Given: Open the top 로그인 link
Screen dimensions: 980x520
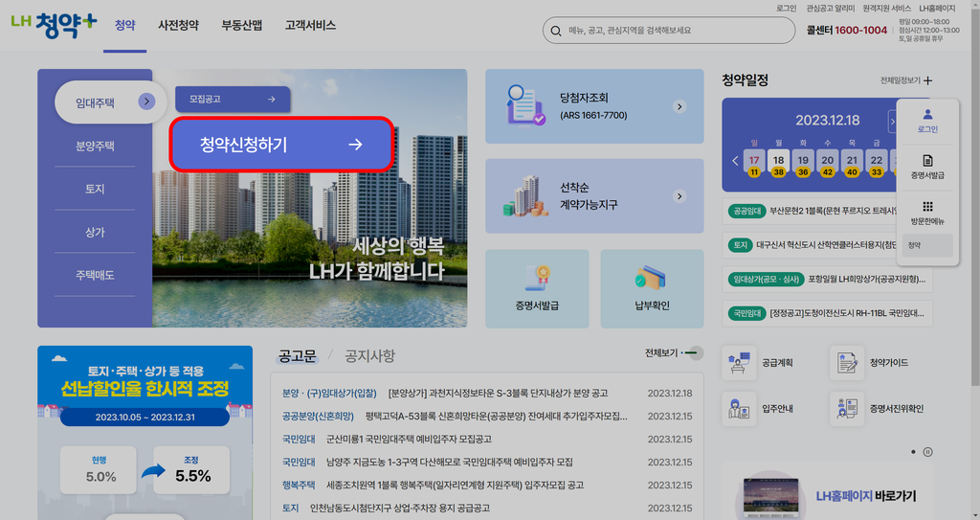Looking at the screenshot, I should coord(787,8).
